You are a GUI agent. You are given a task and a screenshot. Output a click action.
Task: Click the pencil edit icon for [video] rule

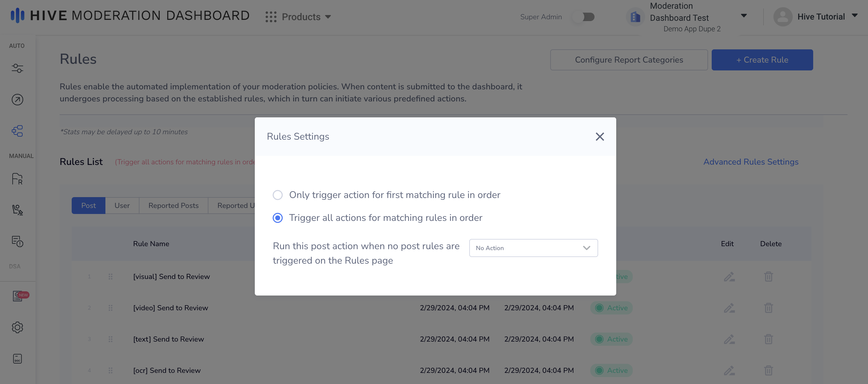pos(729,308)
